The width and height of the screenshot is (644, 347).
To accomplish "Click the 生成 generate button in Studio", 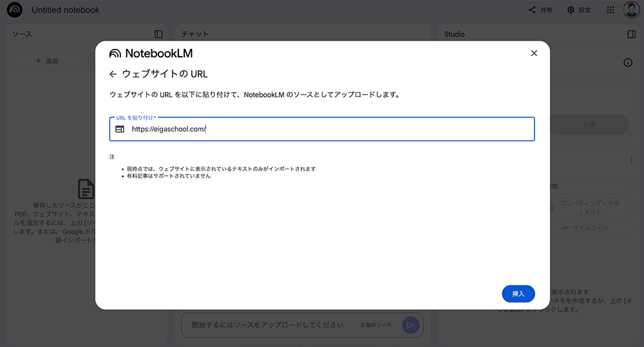I will [x=589, y=124].
